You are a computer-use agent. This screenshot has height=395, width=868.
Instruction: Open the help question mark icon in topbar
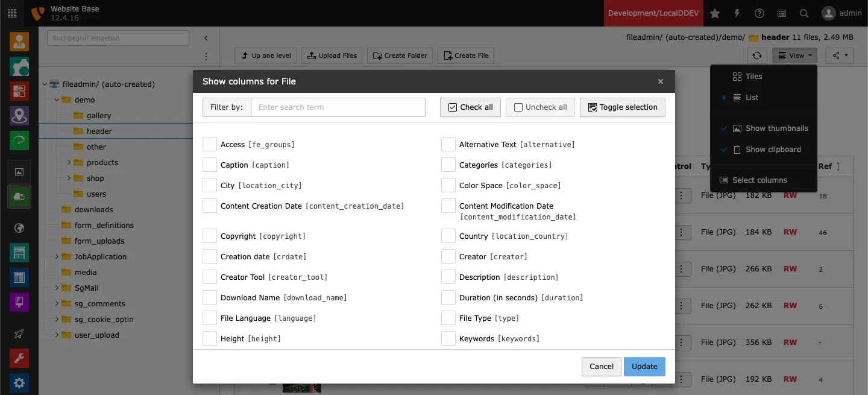[x=759, y=13]
